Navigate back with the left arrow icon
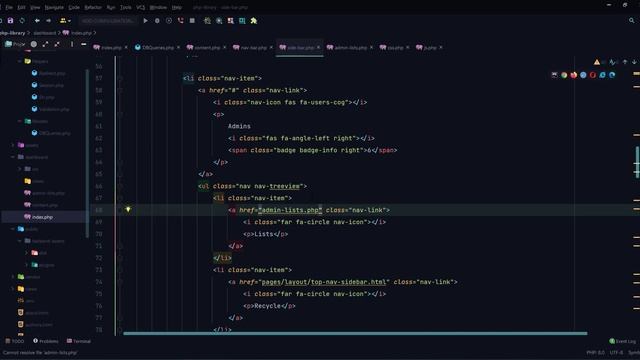Screen dimensions: 640x360 [37, 21]
